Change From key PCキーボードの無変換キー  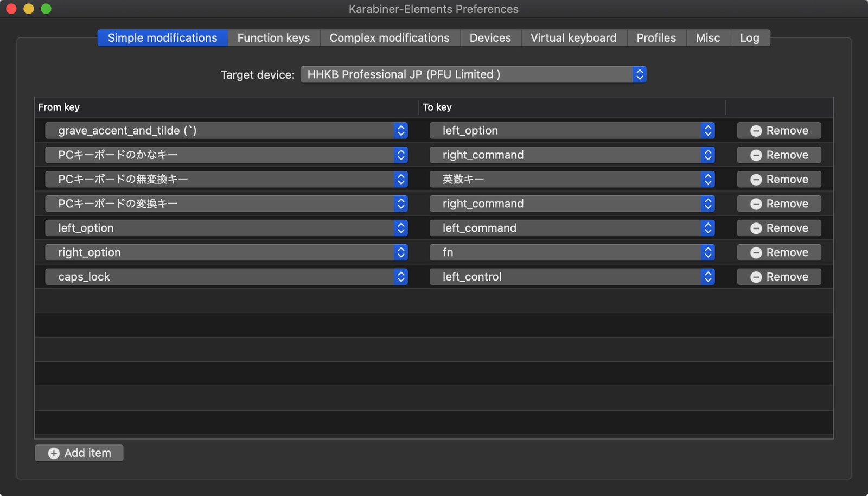(x=226, y=179)
